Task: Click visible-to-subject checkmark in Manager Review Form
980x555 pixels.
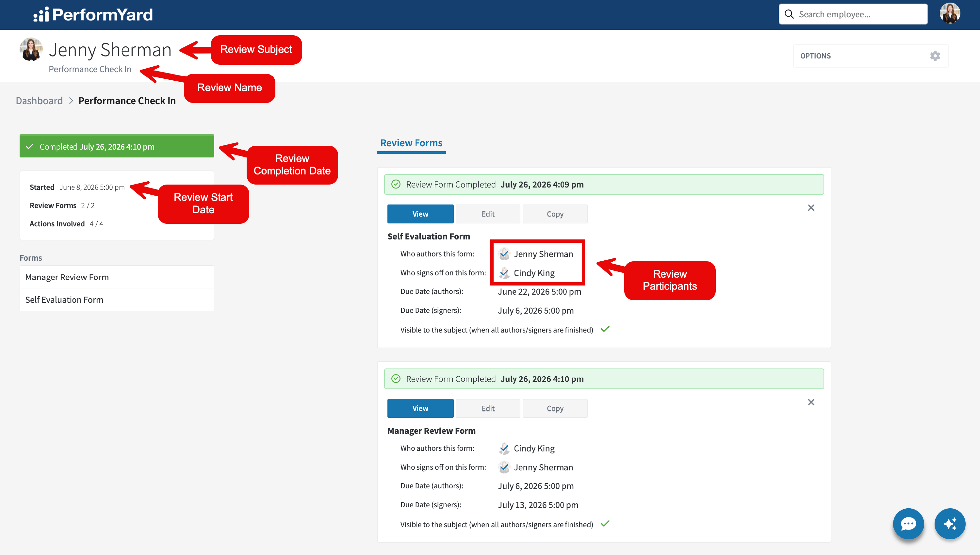Action: point(605,524)
